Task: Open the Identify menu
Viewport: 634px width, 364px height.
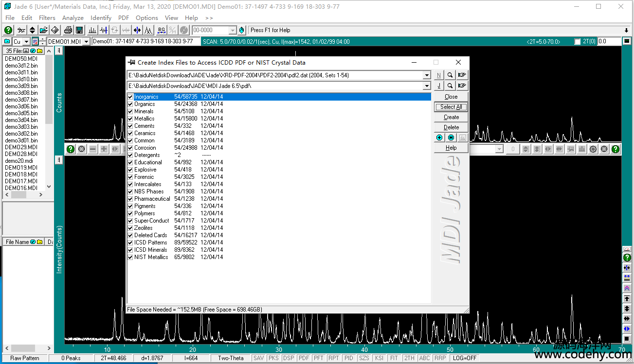Action: click(x=101, y=18)
